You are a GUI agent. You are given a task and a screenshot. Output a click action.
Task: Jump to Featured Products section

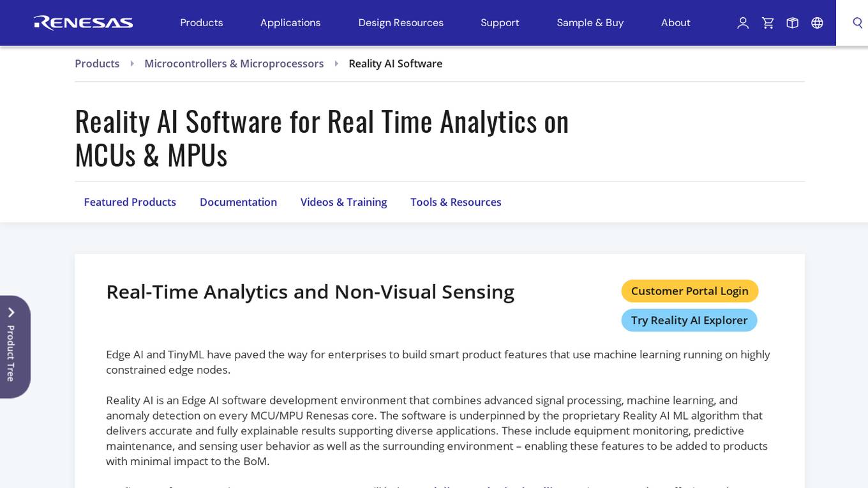pyautogui.click(x=130, y=202)
